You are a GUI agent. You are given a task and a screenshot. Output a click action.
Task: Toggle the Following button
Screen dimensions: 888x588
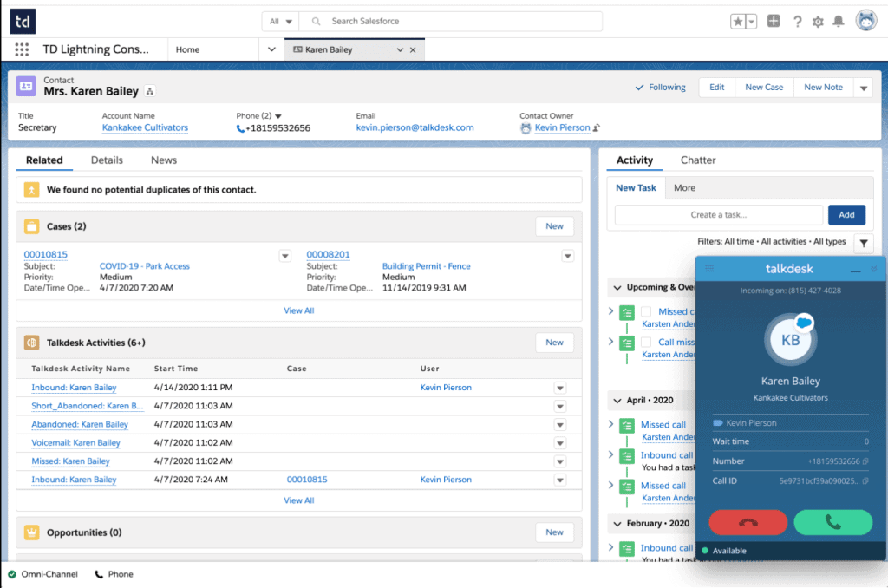[x=660, y=88]
